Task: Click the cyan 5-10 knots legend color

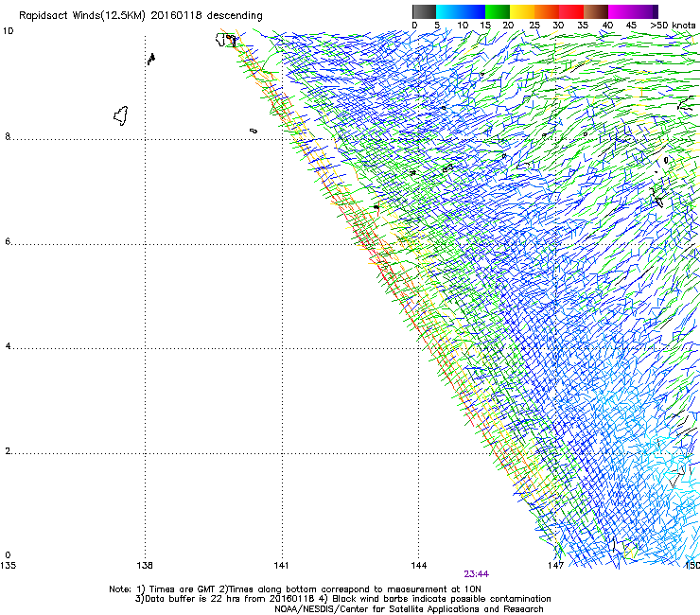Action: tap(447, 11)
